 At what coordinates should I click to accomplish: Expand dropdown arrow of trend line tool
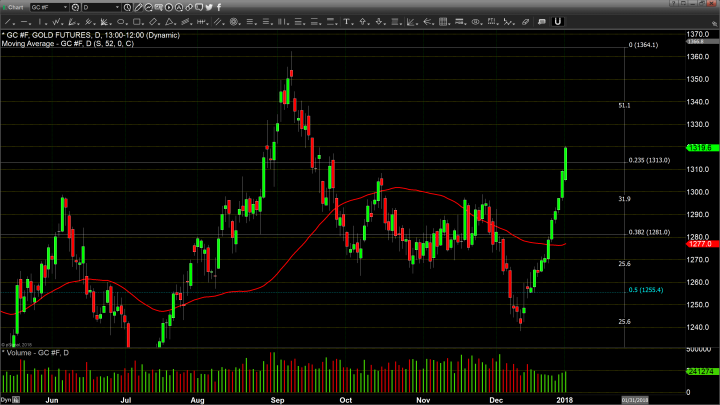14,23
